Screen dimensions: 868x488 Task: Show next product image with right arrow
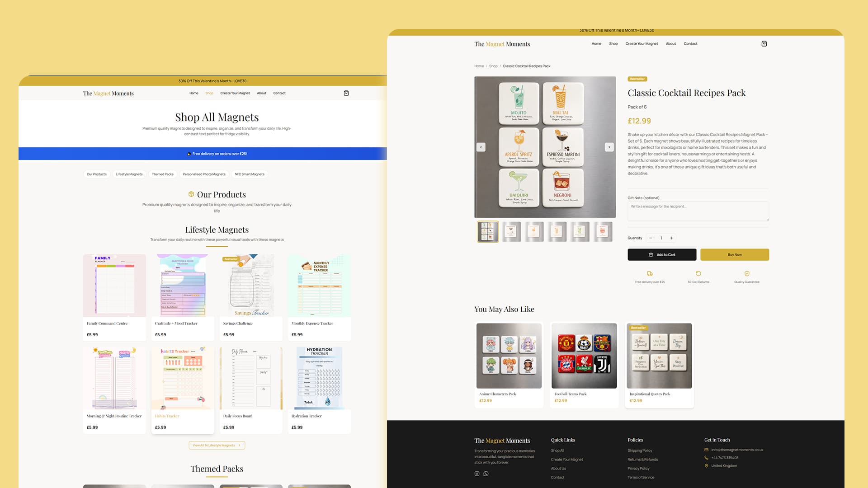pyautogui.click(x=609, y=147)
